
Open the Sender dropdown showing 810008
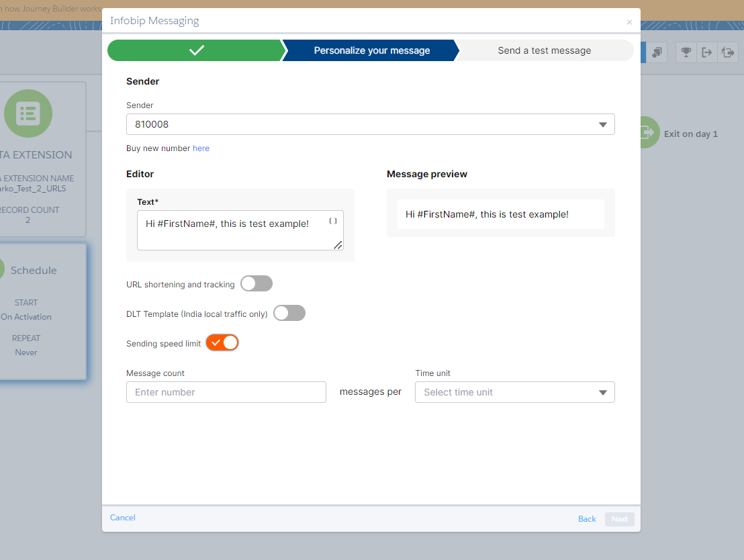click(370, 124)
